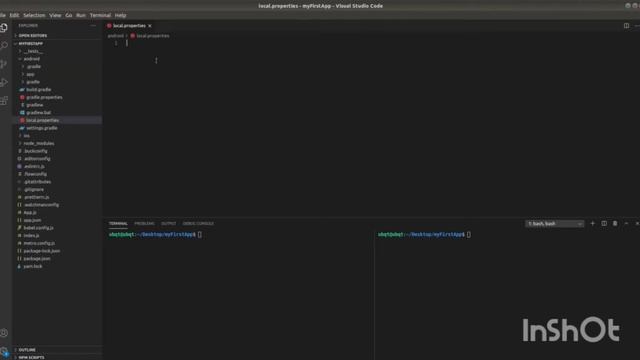Switch to the Problems panel tab
This screenshot has height=360, width=640.
point(144,224)
